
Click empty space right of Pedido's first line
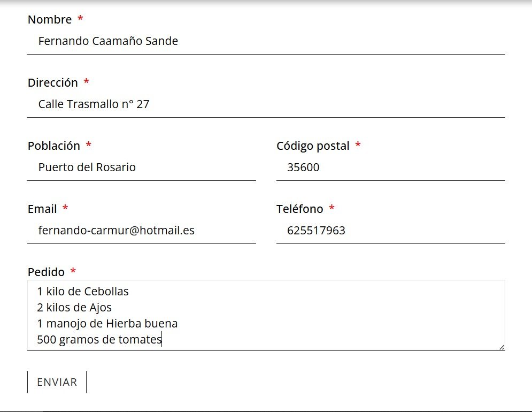(321, 292)
